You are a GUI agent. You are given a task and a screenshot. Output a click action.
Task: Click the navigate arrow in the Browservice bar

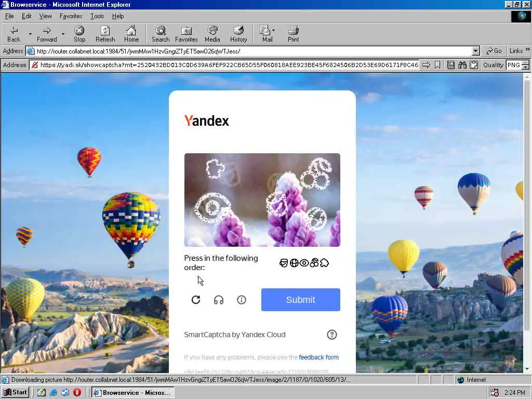pos(426,65)
